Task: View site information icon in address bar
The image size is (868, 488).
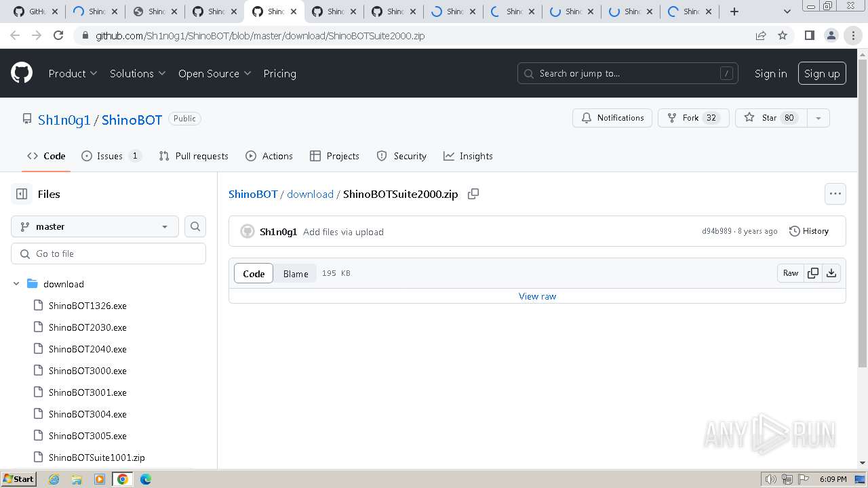Action: click(85, 35)
